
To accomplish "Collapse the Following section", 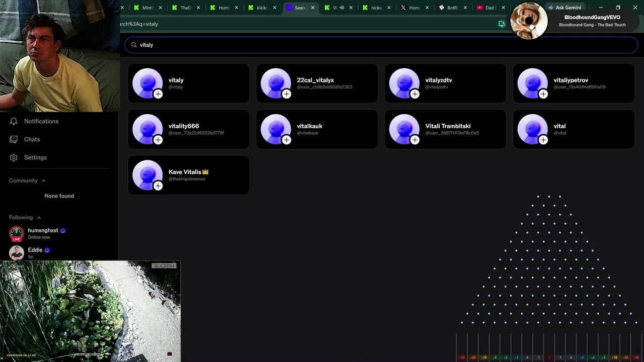I will tap(39, 218).
